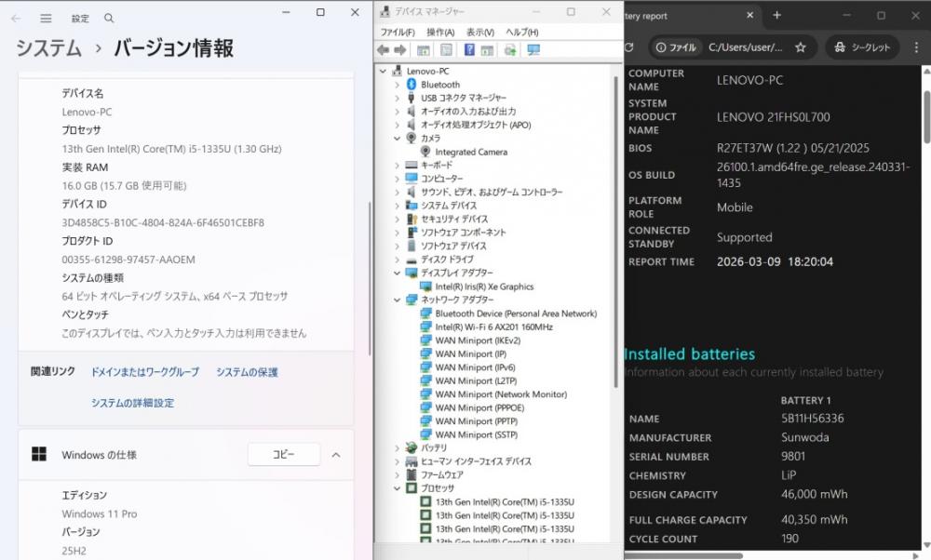Image resolution: width=931 pixels, height=560 pixels.
Task: Bookmark this page with the star icon
Action: tap(801, 47)
